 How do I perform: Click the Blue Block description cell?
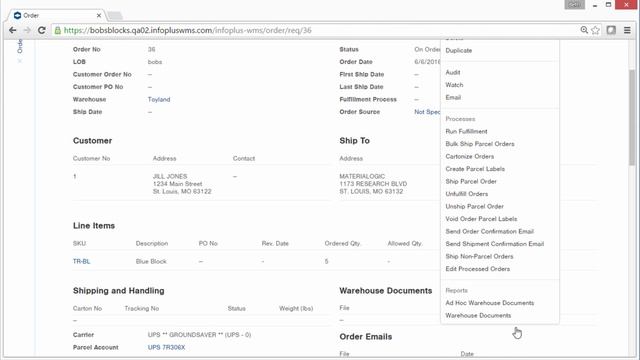(x=151, y=261)
